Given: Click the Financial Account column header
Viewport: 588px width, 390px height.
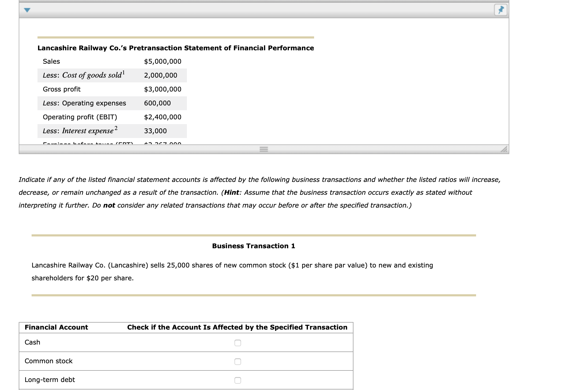Looking at the screenshot, I should click(x=56, y=327).
